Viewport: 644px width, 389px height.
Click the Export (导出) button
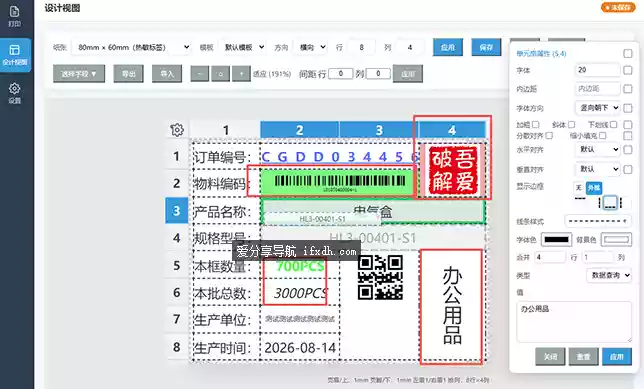[x=129, y=74]
